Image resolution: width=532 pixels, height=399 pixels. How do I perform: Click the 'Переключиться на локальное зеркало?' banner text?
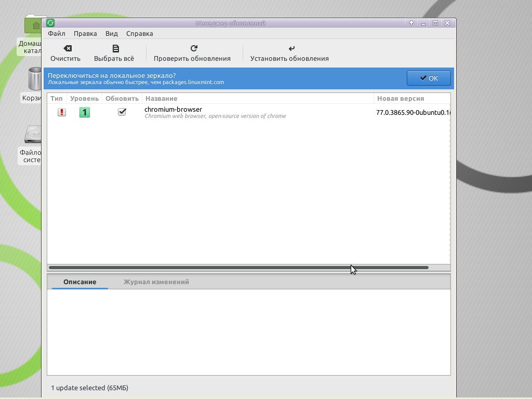coord(112,75)
